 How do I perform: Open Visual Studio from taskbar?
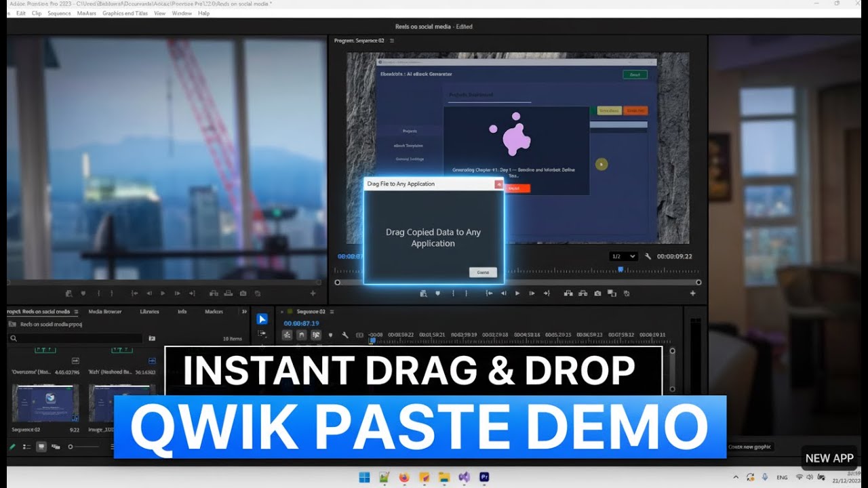[x=465, y=477]
